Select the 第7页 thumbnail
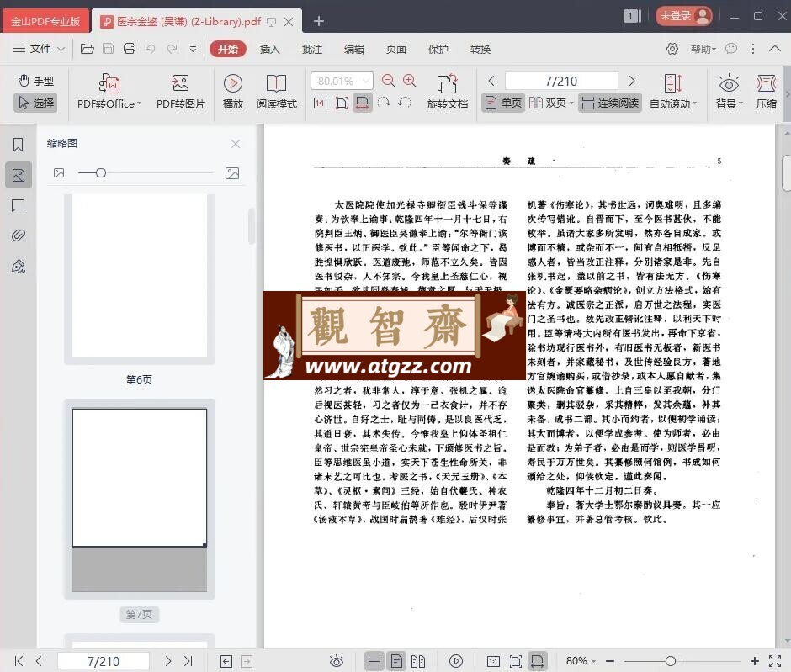Screen dimensions: 791x672 coord(139,499)
